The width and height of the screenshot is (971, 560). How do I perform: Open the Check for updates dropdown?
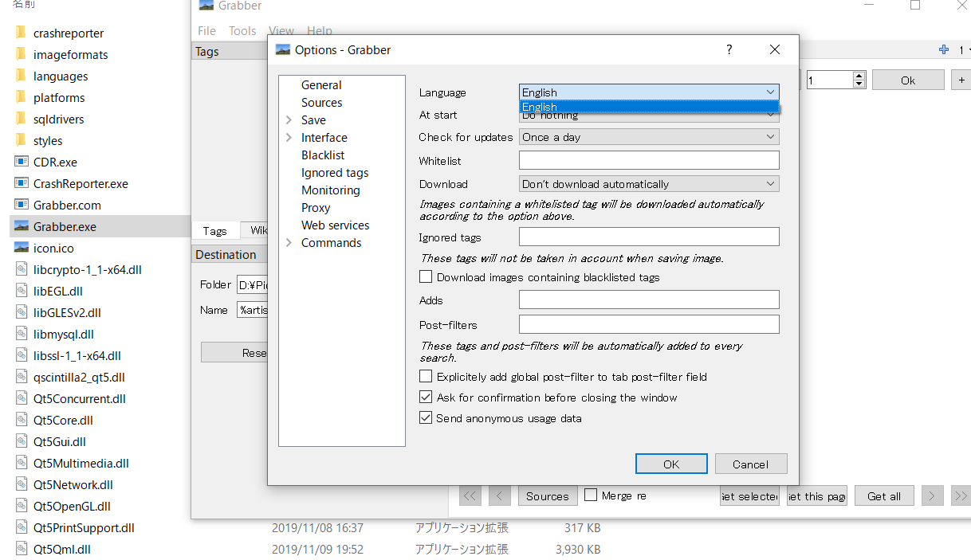pos(649,137)
